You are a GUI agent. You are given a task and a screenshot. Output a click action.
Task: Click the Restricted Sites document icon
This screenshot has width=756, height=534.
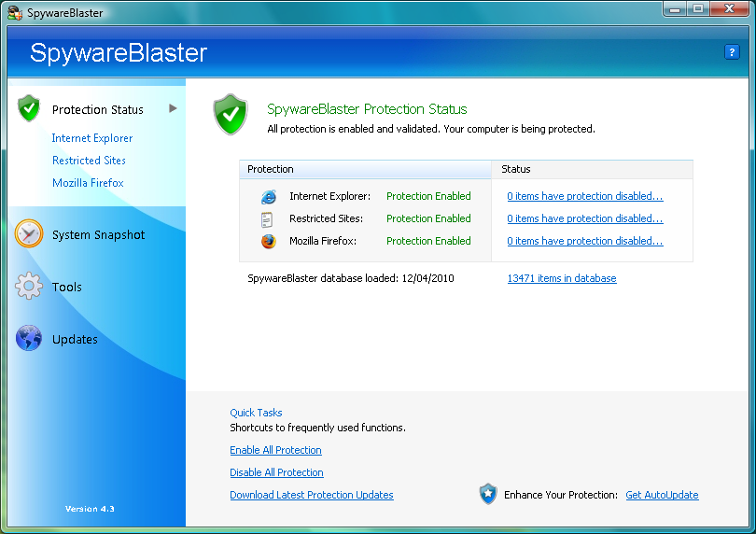[x=267, y=219]
